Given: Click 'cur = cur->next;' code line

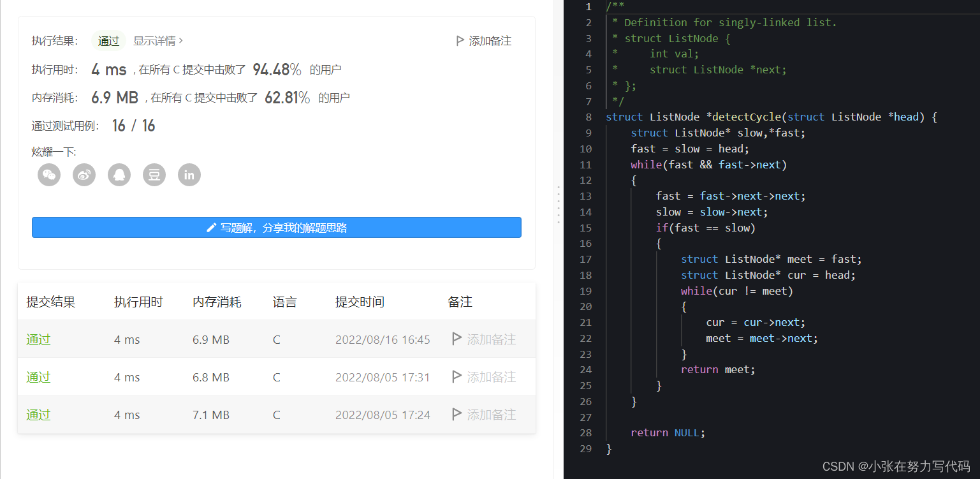Looking at the screenshot, I should coord(756,322).
